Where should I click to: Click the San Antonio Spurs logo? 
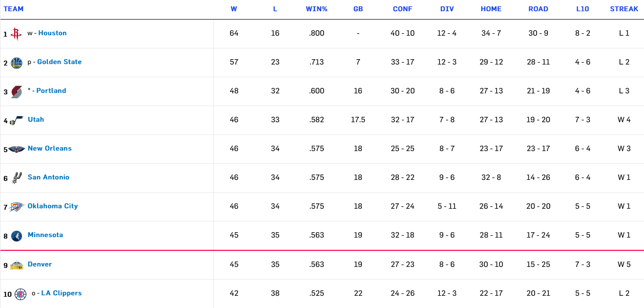pos(16,178)
